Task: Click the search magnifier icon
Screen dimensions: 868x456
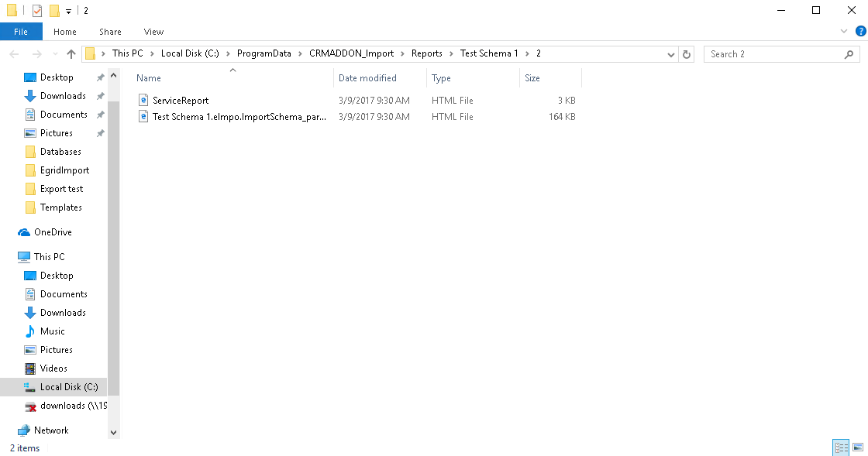Action: [849, 54]
